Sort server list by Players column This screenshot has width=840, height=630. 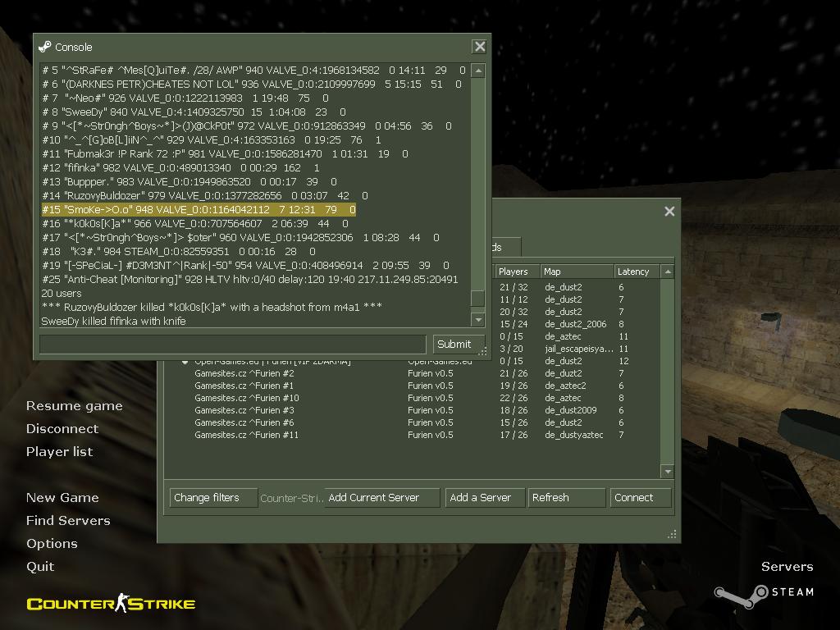pos(516,272)
